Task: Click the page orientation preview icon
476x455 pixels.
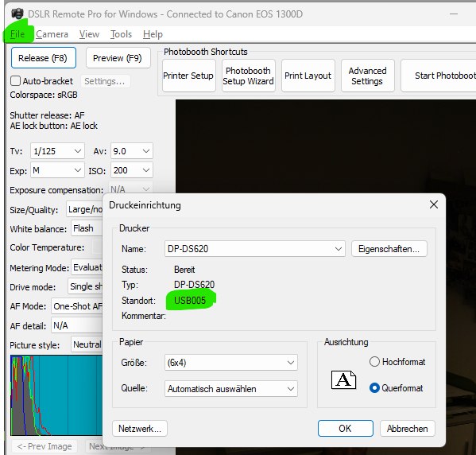Action: (343, 379)
